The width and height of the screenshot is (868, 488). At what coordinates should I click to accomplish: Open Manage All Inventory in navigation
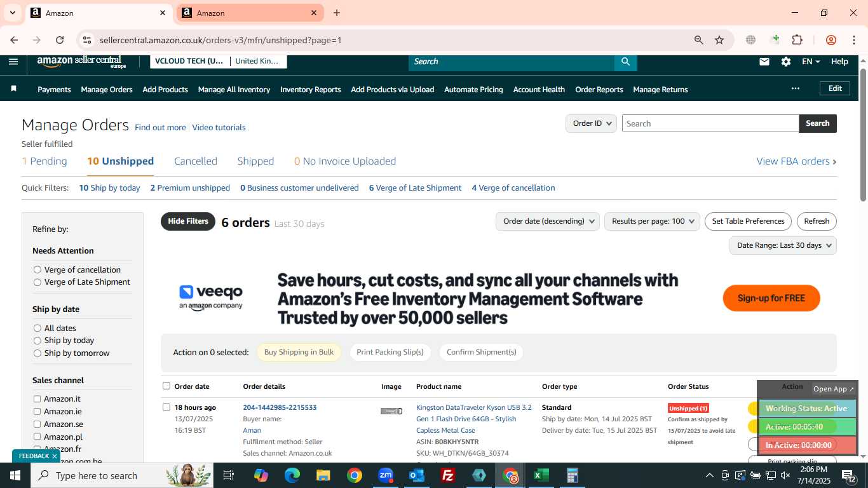tap(234, 90)
